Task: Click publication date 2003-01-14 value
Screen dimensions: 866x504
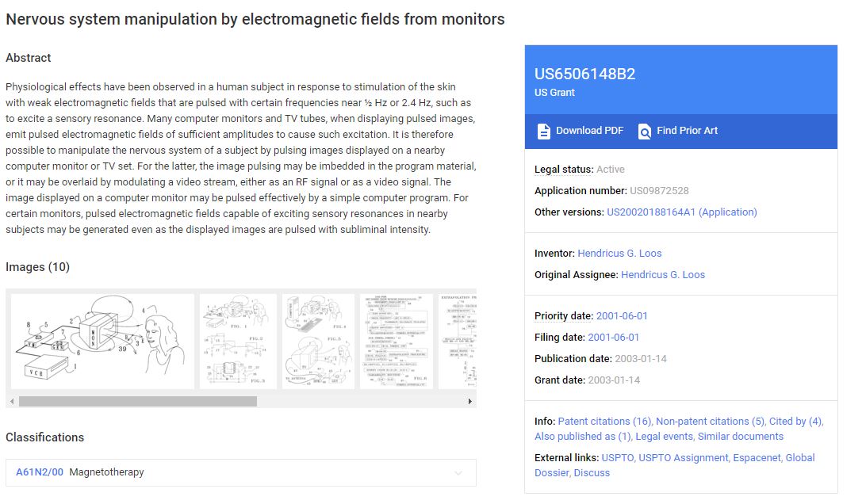Action: (x=641, y=359)
